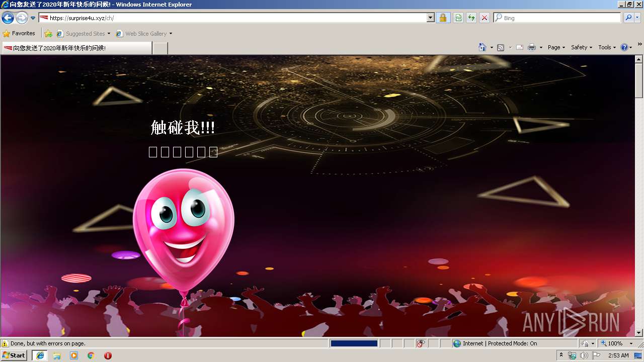Open the Windows Start menu

click(x=14, y=355)
